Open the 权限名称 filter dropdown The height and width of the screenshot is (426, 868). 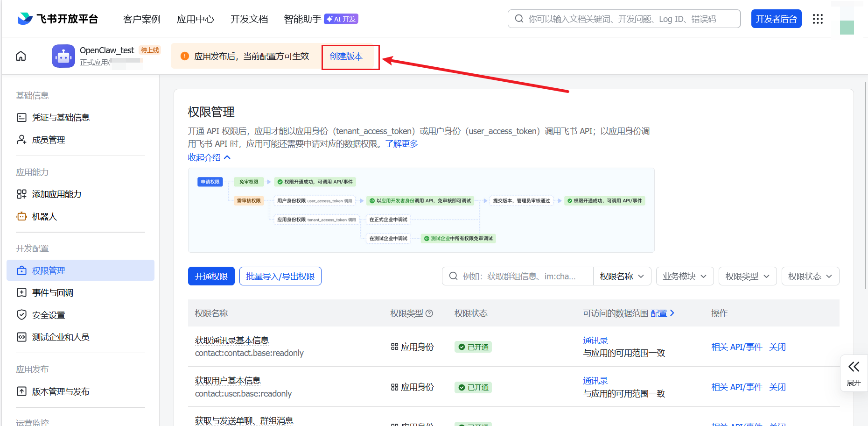[x=622, y=276]
